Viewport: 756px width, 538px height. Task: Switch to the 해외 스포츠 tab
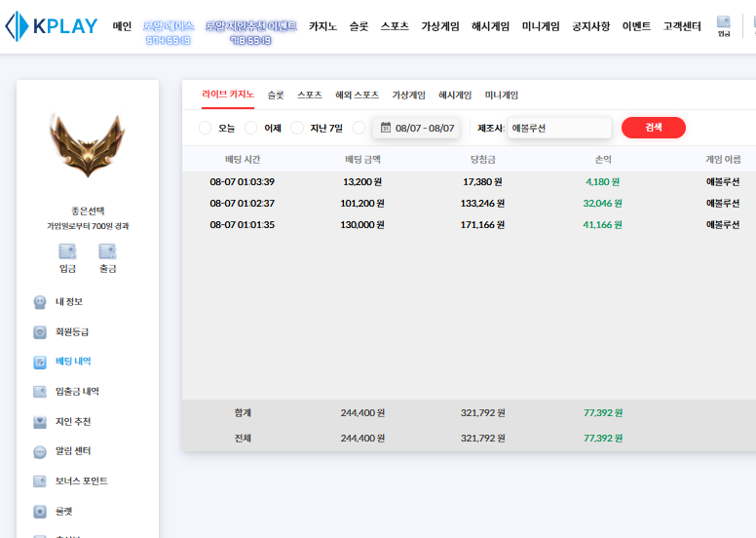(357, 96)
